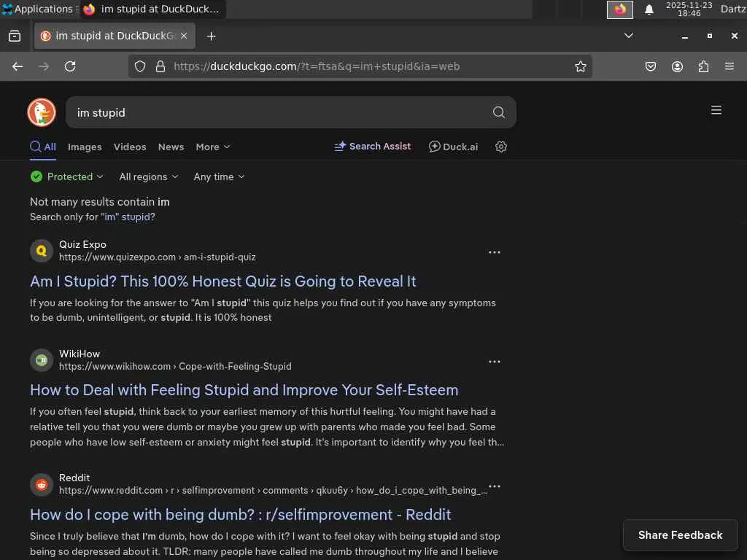
Task: Click the Quiz Expo favicon
Action: (42, 251)
